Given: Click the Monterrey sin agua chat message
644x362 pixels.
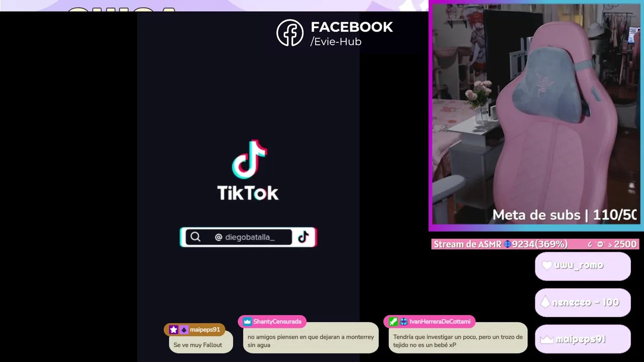Looking at the screenshot, I should tap(310, 341).
